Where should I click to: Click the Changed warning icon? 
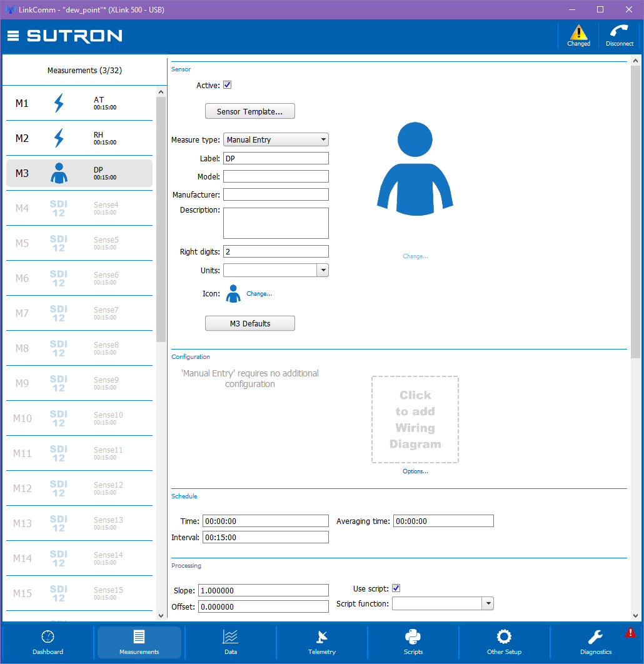pos(578,33)
